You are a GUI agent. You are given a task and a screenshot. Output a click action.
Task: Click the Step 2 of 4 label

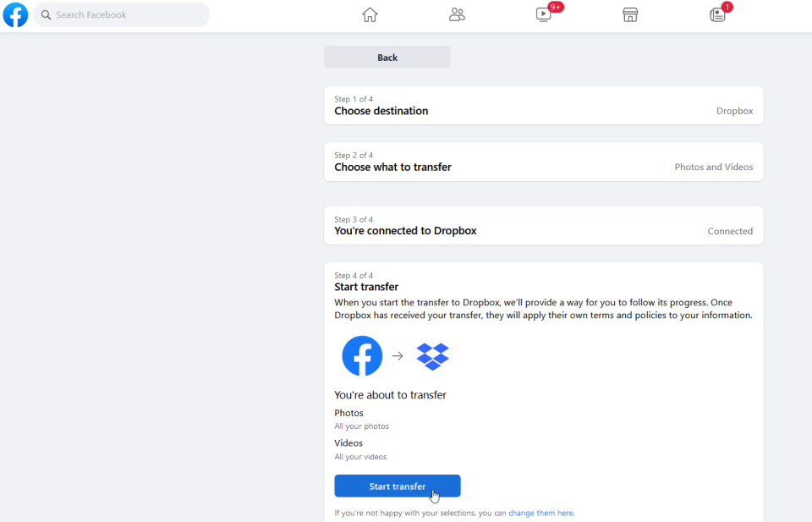point(354,156)
